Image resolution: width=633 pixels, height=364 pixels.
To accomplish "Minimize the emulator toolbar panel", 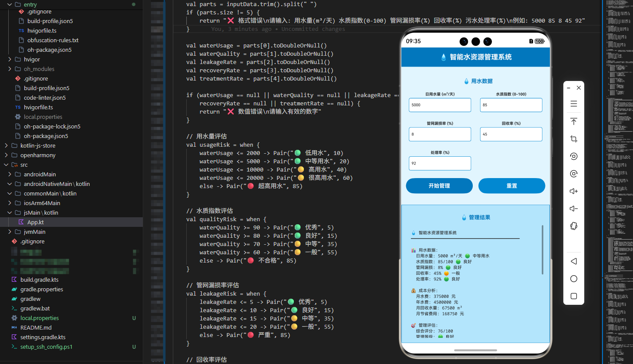I will tap(569, 88).
